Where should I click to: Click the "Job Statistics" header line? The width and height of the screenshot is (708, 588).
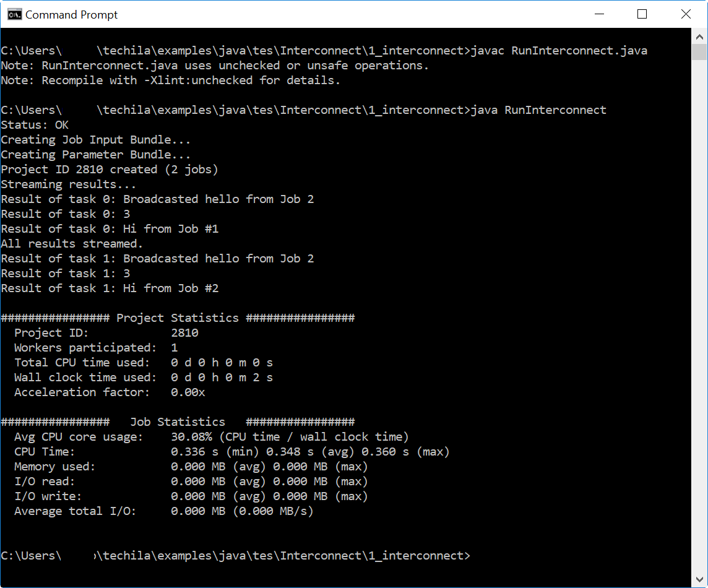[x=178, y=422]
